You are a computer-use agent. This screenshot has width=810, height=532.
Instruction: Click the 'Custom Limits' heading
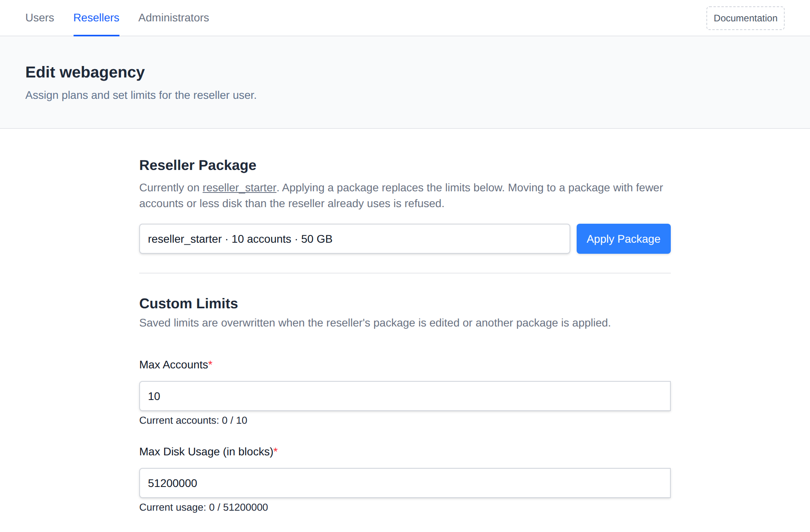(x=189, y=304)
